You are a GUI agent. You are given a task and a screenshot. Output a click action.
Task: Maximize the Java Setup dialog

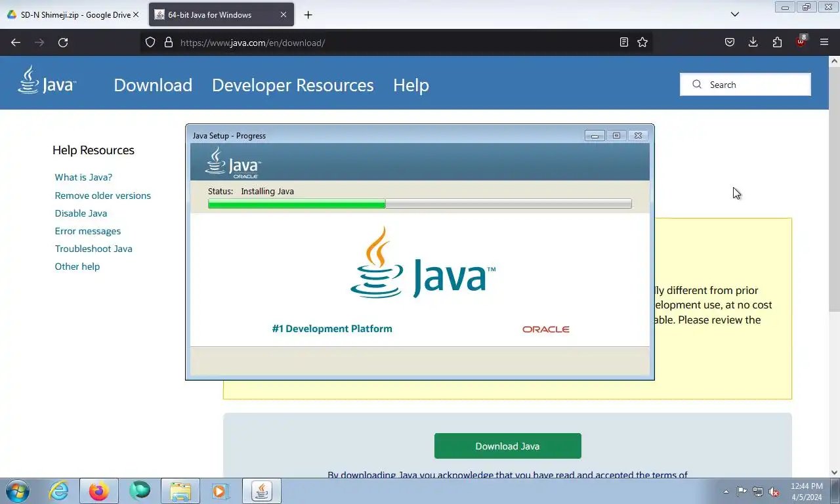point(616,136)
